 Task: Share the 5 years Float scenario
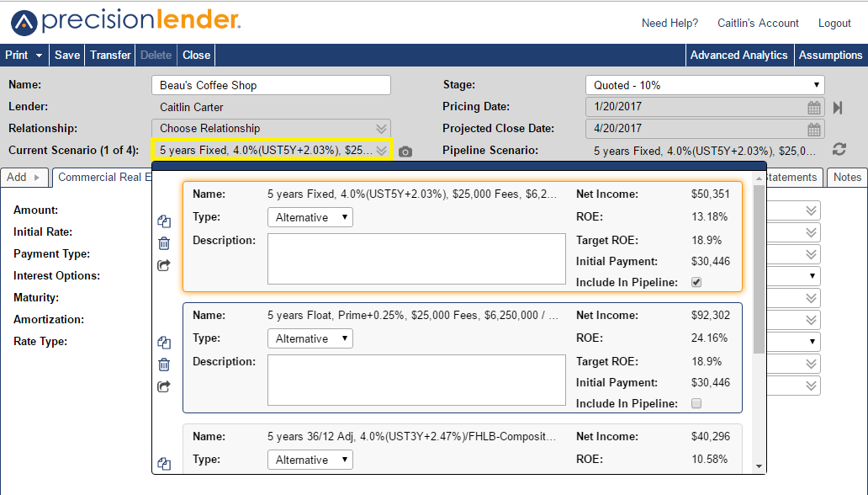[x=164, y=386]
